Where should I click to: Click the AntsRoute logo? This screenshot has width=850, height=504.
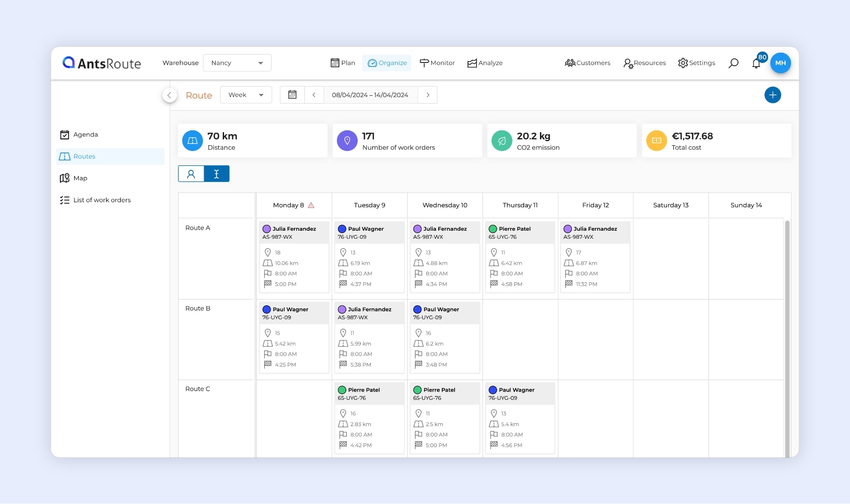tap(102, 63)
